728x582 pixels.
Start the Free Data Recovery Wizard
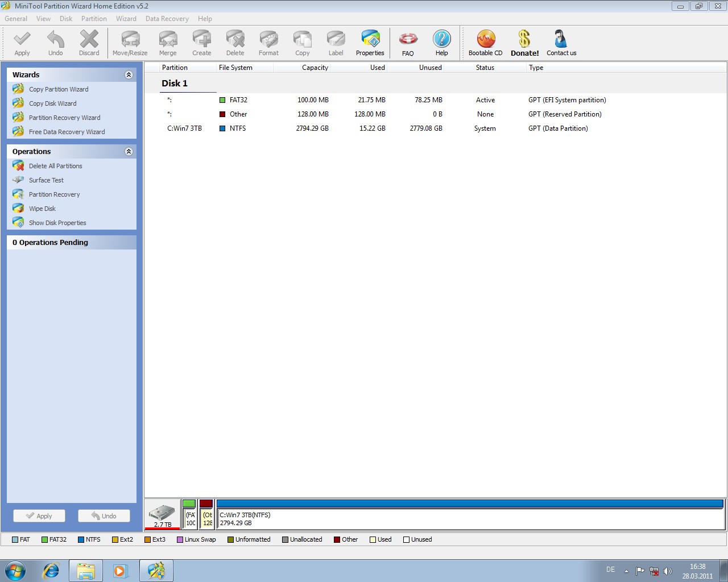pyautogui.click(x=67, y=132)
